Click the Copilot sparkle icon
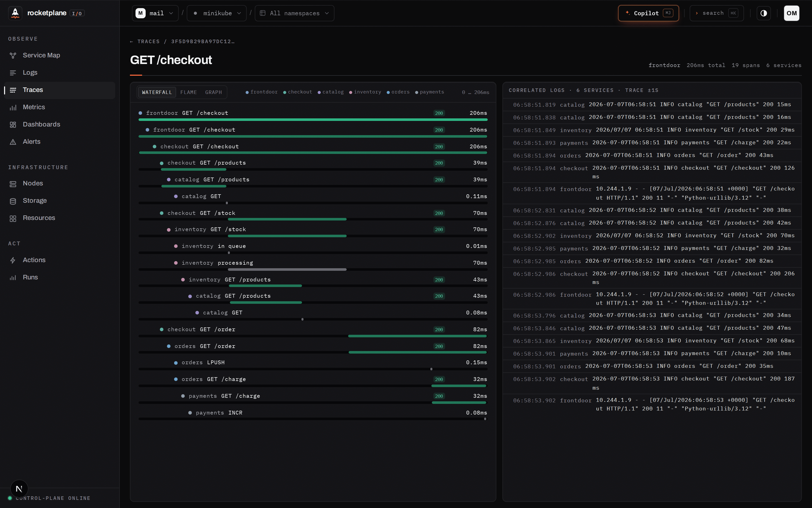812x508 pixels. click(x=627, y=13)
